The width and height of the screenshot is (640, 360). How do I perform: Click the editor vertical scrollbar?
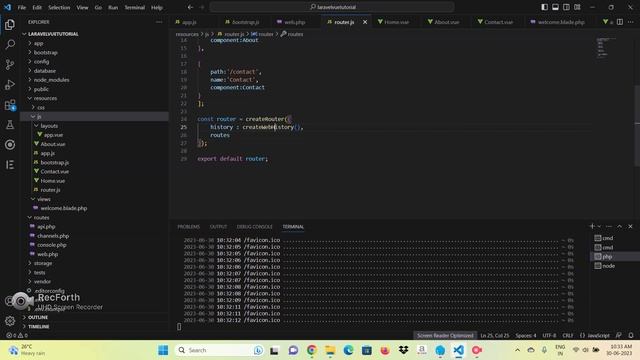click(637, 127)
